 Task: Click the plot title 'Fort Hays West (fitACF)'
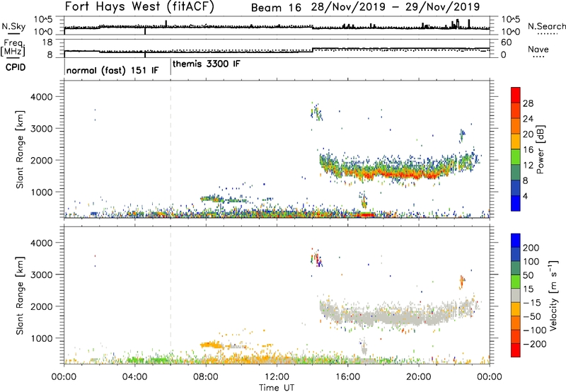click(139, 7)
